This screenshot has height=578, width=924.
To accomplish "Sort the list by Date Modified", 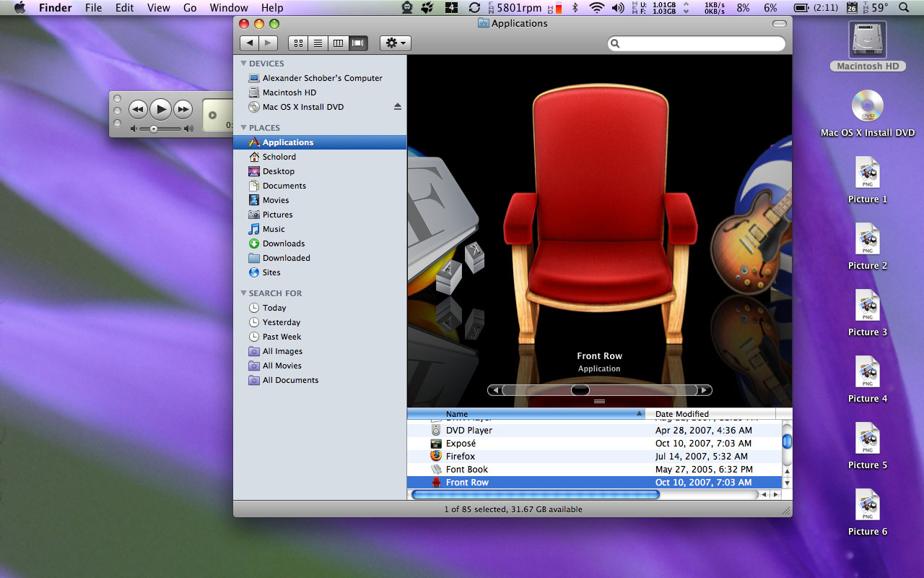I will coord(710,414).
